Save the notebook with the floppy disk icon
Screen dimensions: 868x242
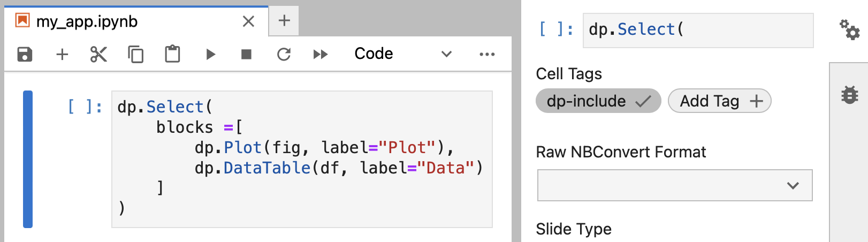(25, 54)
